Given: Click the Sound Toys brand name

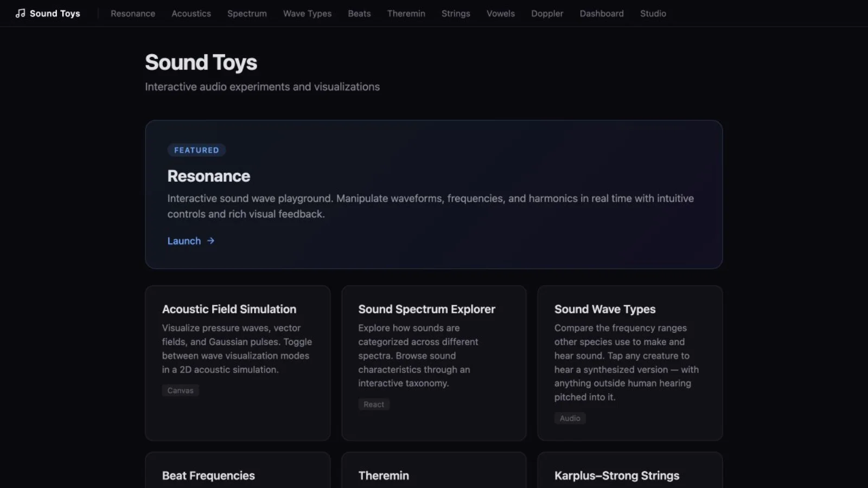Looking at the screenshot, I should click(55, 13).
